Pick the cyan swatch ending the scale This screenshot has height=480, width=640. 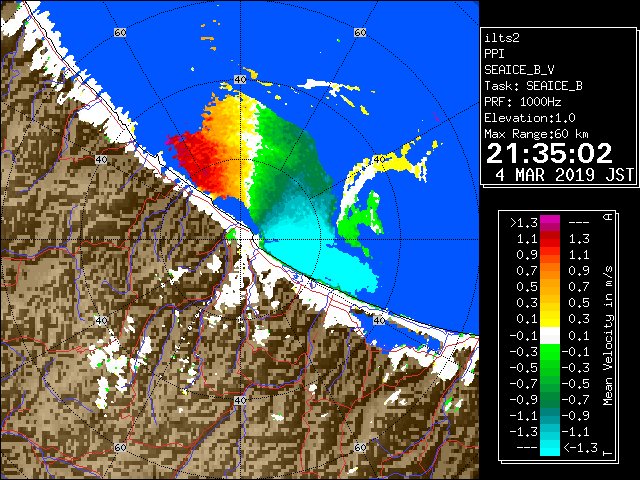tap(550, 448)
